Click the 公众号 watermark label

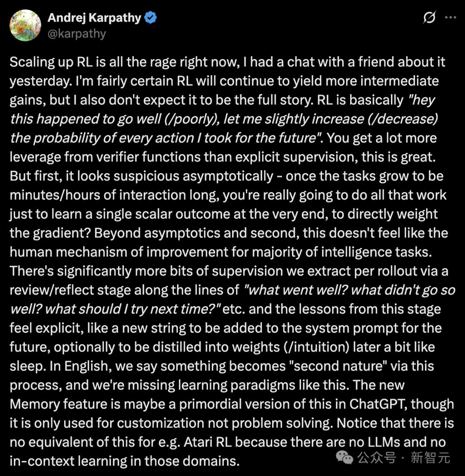(x=377, y=457)
